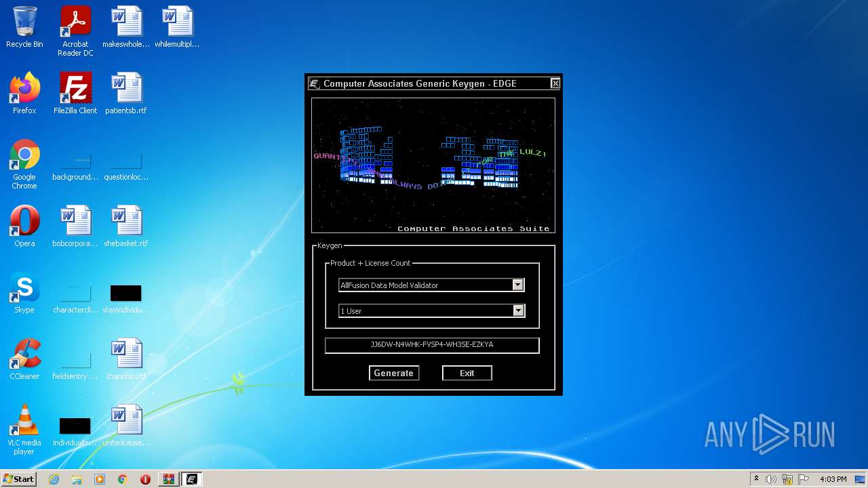Select the bobcorpora document icon
Image resolution: width=868 pixels, height=488 pixels.
coord(75,226)
